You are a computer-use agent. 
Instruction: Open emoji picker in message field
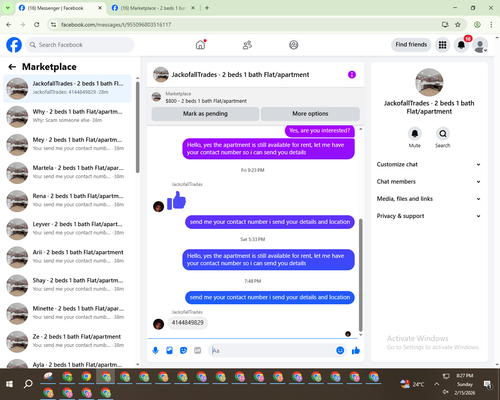340,350
